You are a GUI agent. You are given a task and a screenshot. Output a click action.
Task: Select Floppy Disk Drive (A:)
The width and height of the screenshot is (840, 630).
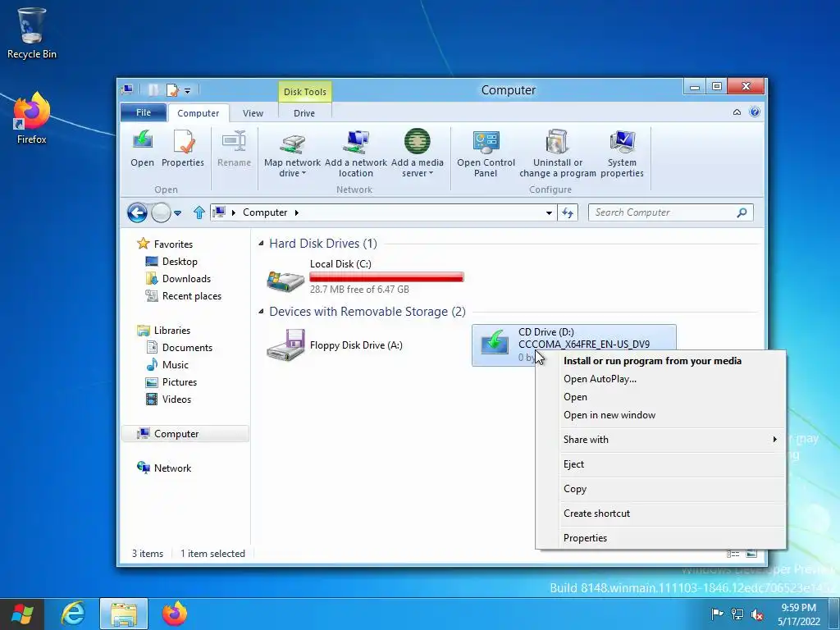tap(335, 345)
